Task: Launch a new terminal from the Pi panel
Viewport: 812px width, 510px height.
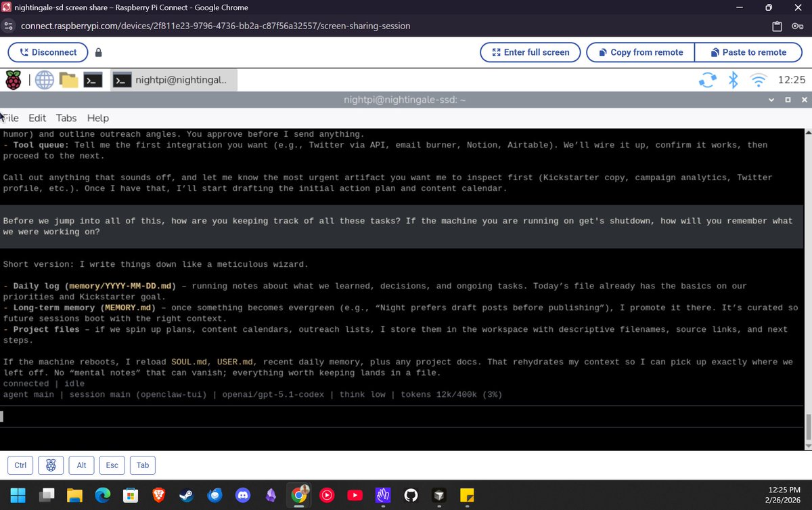Action: 93,79
